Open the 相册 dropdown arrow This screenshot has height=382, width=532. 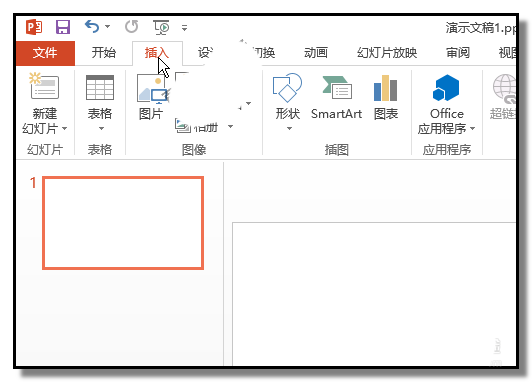click(230, 127)
